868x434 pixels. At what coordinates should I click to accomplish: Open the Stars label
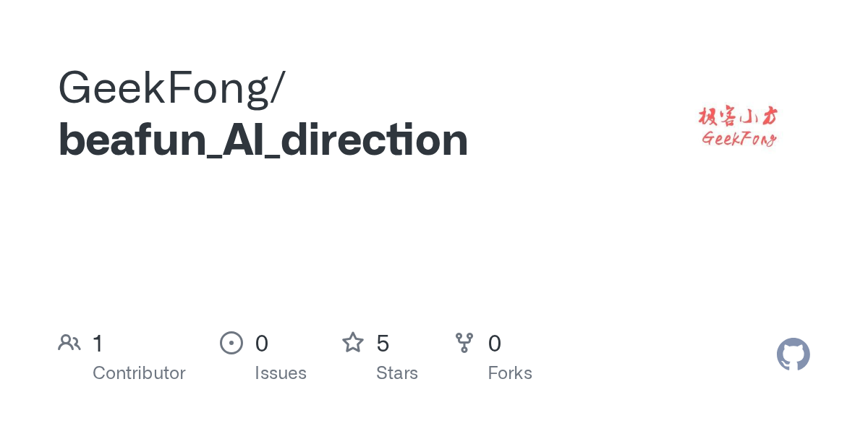coord(397,373)
